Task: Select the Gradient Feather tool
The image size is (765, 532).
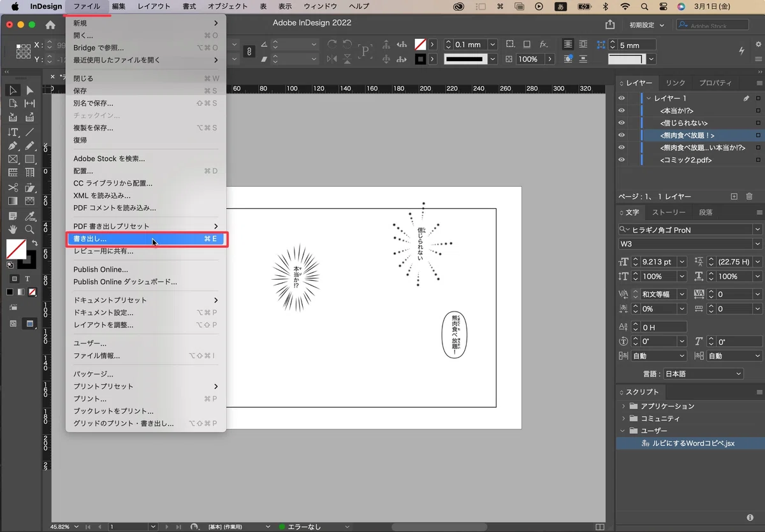Action: pos(29,201)
